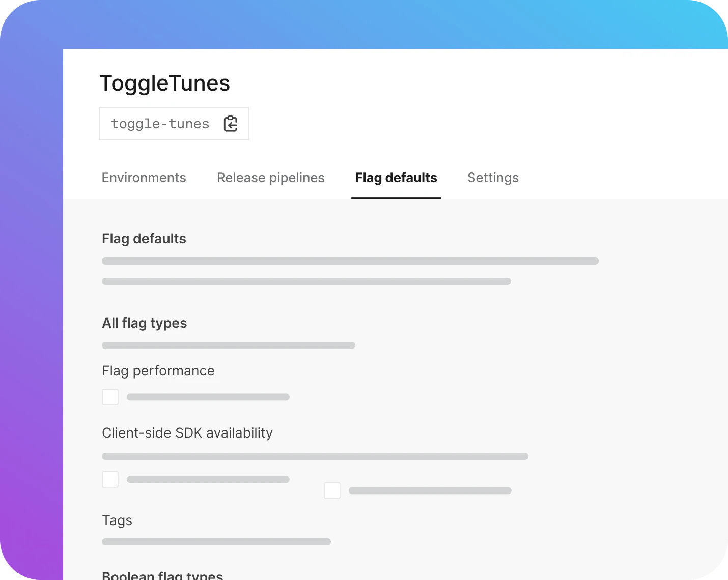
Task: Click the Flag defaults section heading
Action: 144,238
